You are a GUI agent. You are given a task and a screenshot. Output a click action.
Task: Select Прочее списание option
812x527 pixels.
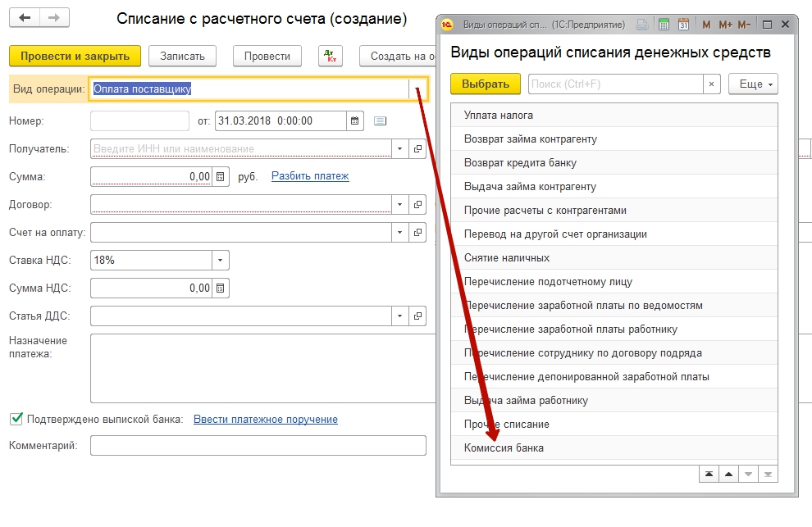614,425
